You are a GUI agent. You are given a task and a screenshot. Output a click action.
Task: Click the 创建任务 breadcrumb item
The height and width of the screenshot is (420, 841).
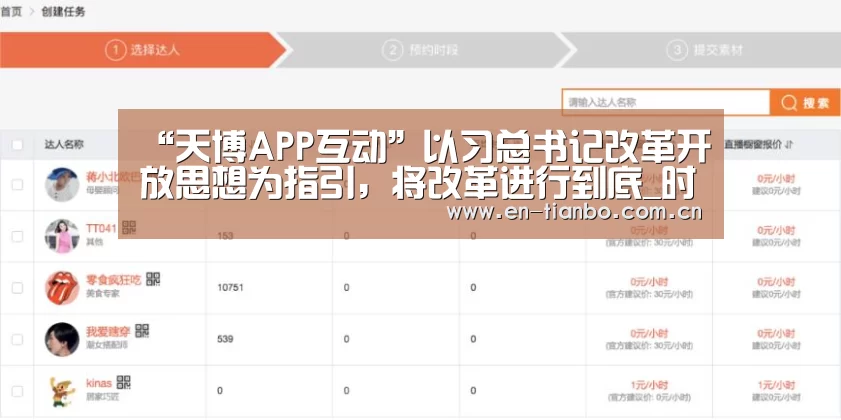coord(63,12)
